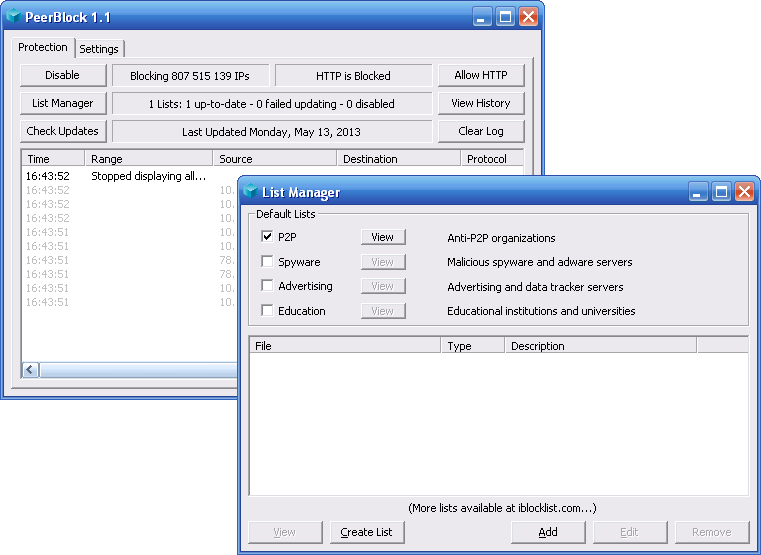Enable the Spyware default list checkbox
This screenshot has width=761, height=555.
coord(267,261)
